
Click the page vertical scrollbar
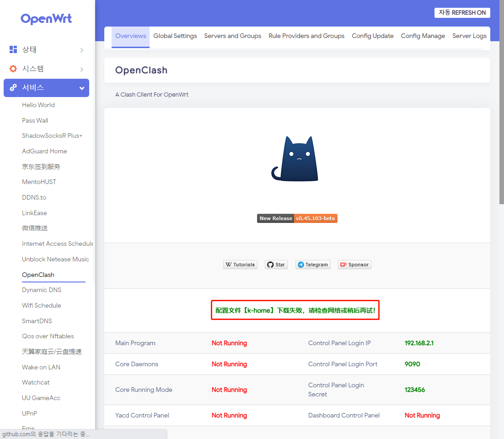(x=501, y=102)
